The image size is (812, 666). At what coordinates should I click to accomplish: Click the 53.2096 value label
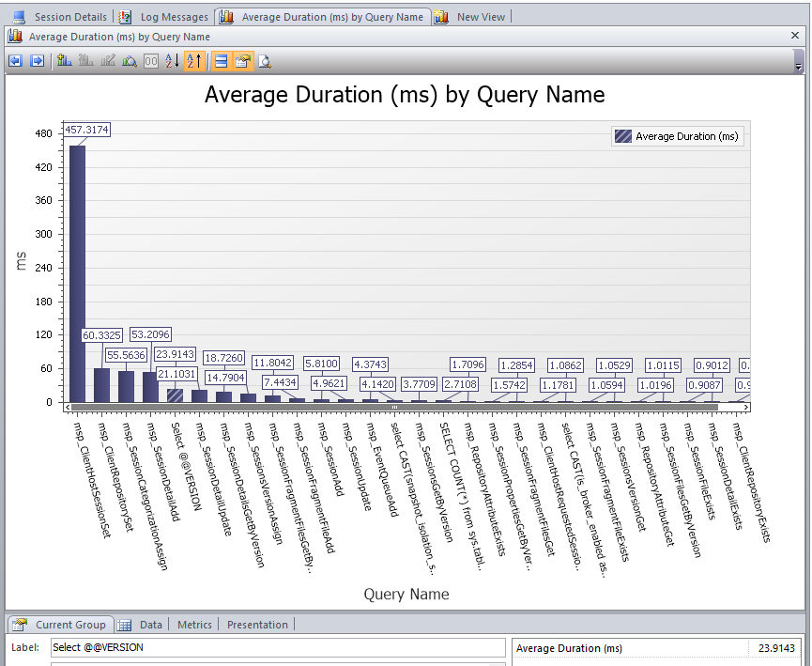150,334
